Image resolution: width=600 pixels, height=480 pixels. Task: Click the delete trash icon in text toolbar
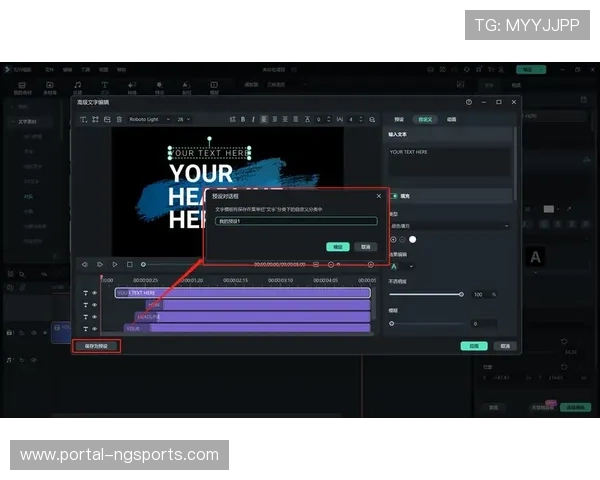point(119,119)
